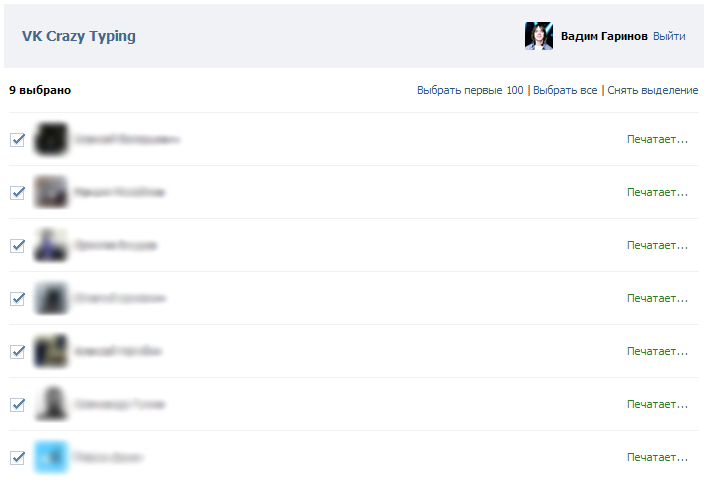Click the 9 выбрано counter label
Image resolution: width=708 pixels, height=481 pixels.
click(40, 90)
